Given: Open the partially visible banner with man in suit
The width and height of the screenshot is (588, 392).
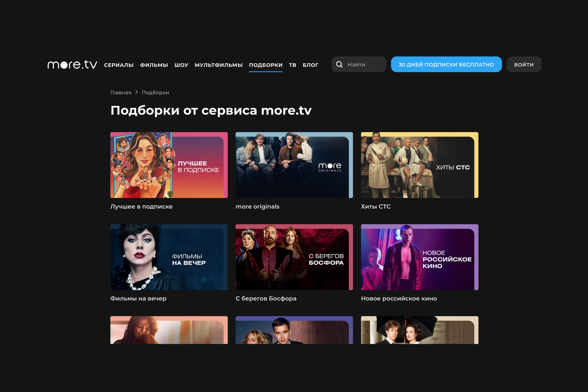Looking at the screenshot, I should [294, 330].
